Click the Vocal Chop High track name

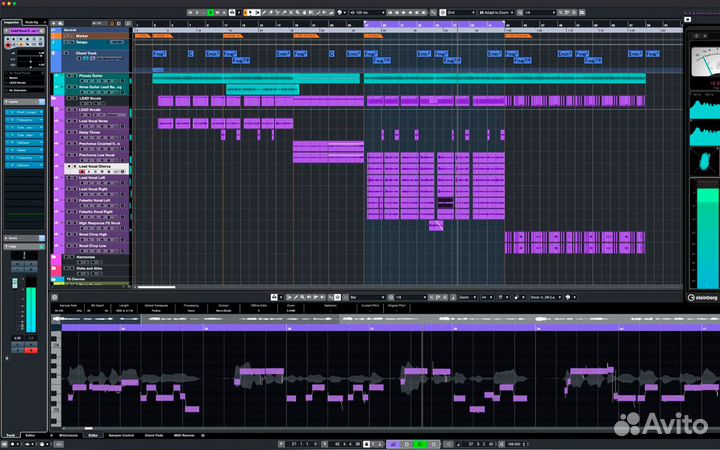(x=93, y=234)
